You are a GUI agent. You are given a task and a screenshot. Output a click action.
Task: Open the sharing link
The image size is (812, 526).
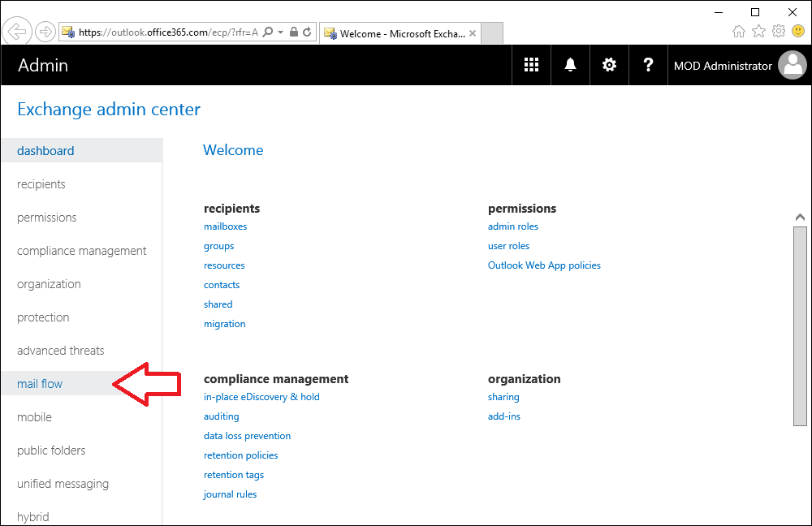click(x=503, y=397)
